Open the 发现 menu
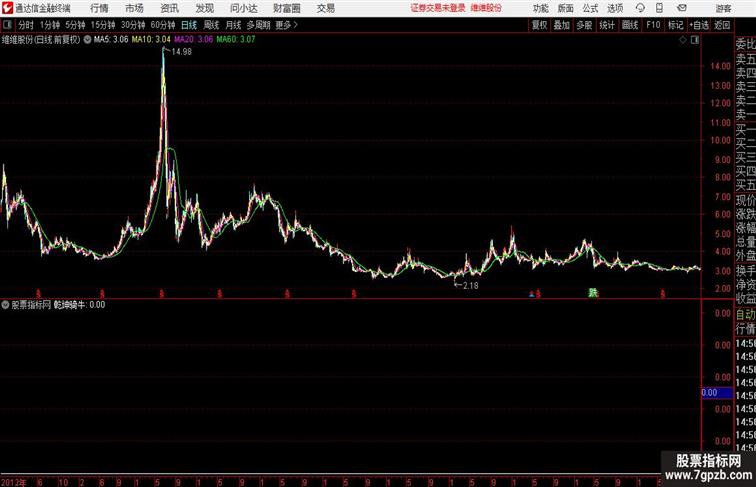 pos(205,8)
